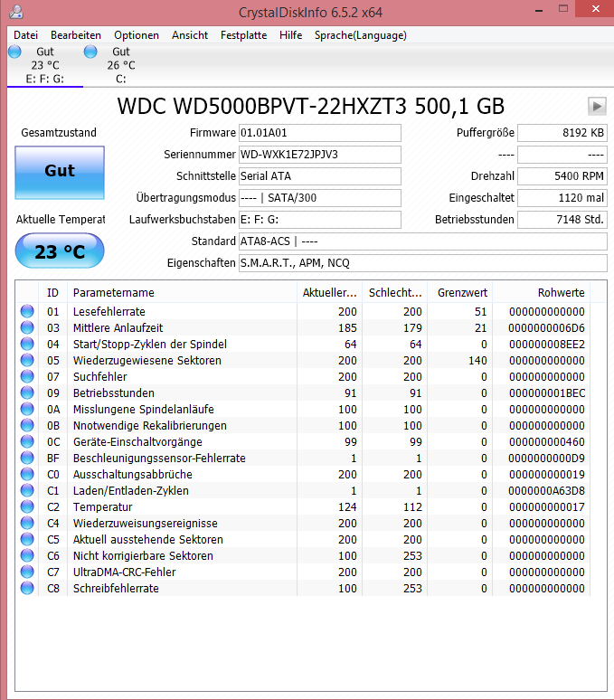This screenshot has height=700, width=614.
Task: Click Grenzwert value 140 in Wiederzugewiesene Sektoren row
Action: tap(477, 360)
